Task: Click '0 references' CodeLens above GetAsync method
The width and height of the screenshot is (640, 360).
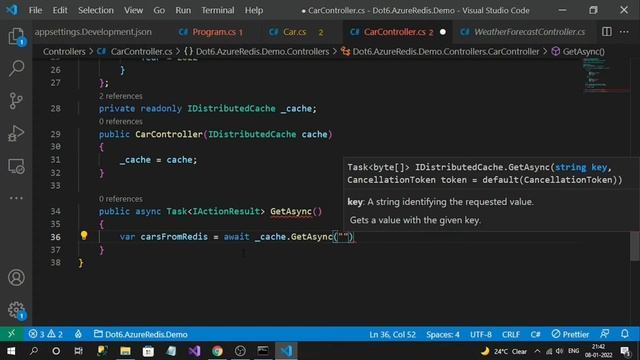Action: click(x=120, y=199)
